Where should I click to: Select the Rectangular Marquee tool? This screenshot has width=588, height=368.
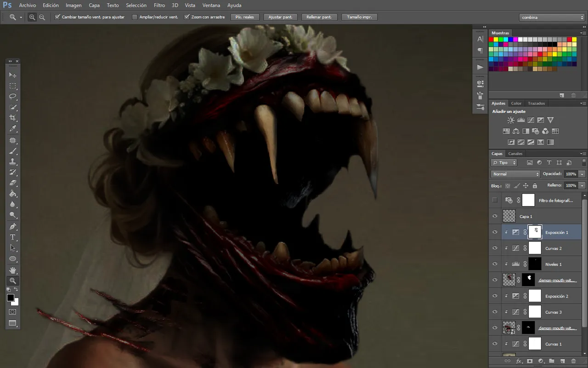pos(13,86)
